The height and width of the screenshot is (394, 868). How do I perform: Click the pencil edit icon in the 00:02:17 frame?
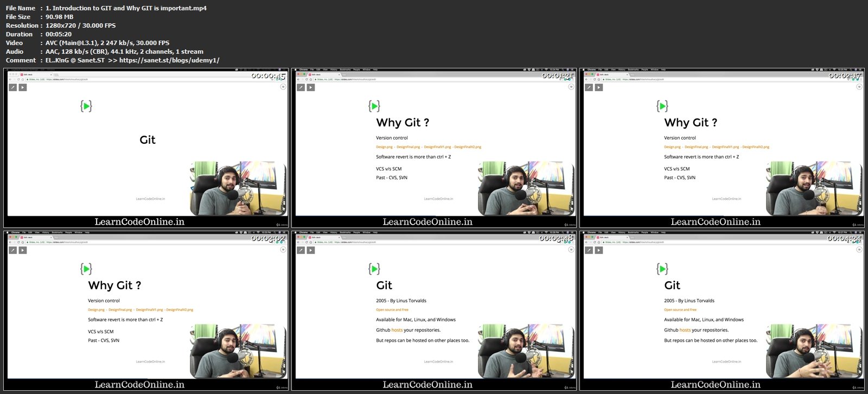click(589, 87)
